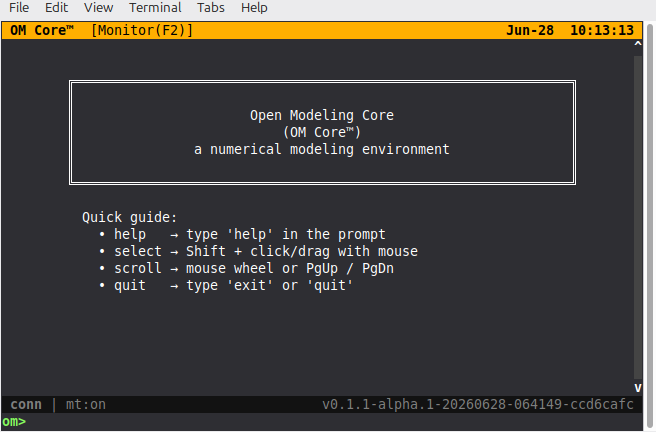656x432 pixels.
Task: Click the 10:13:13 clock in header
Action: point(602,30)
